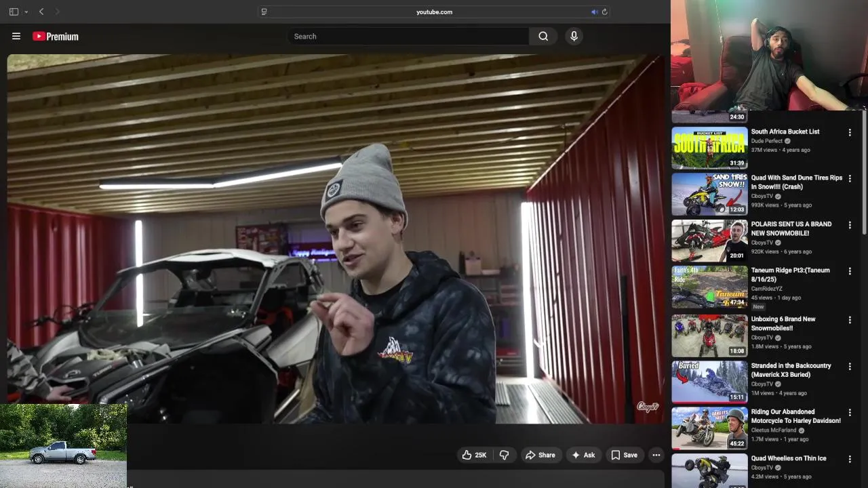Image resolution: width=868 pixels, height=488 pixels.
Task: Open title Unboxing 6 Brand New Snowmobiles
Action: 783,323
